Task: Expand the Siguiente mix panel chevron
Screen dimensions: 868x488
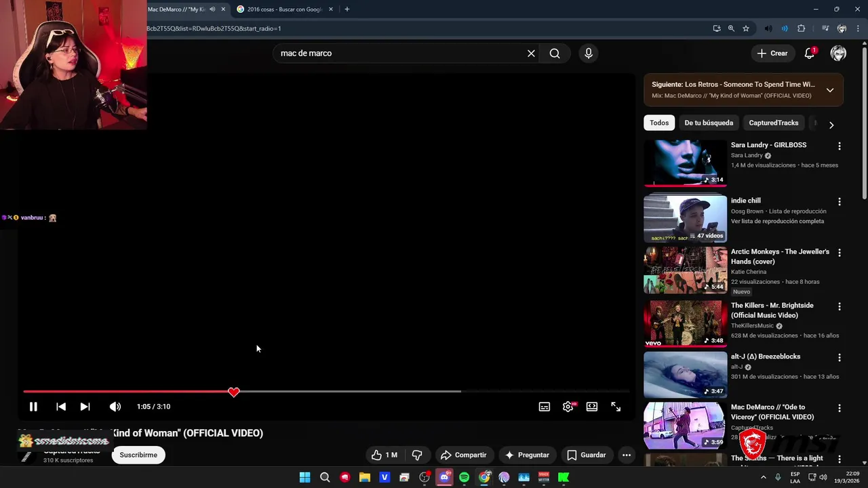Action: coord(830,90)
